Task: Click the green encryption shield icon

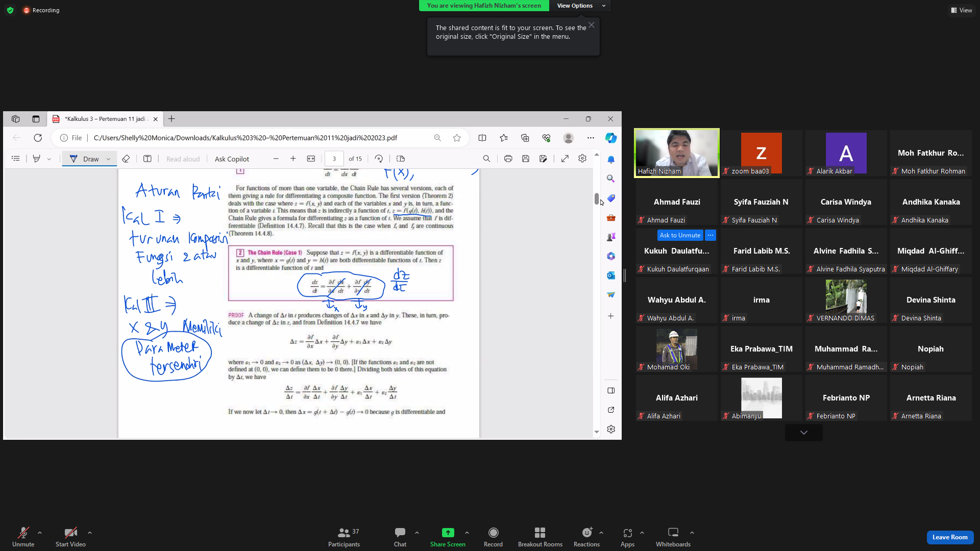Action: (x=10, y=10)
